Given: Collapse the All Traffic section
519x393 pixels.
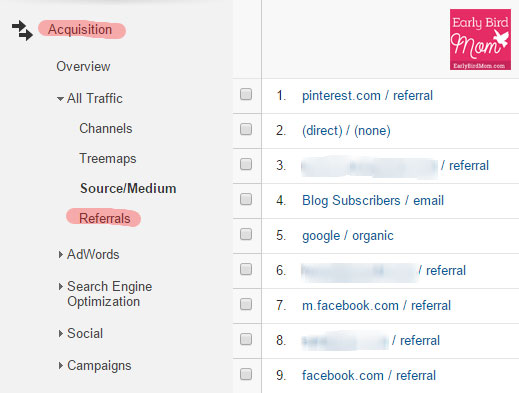Looking at the screenshot, I should pyautogui.click(x=60, y=99).
